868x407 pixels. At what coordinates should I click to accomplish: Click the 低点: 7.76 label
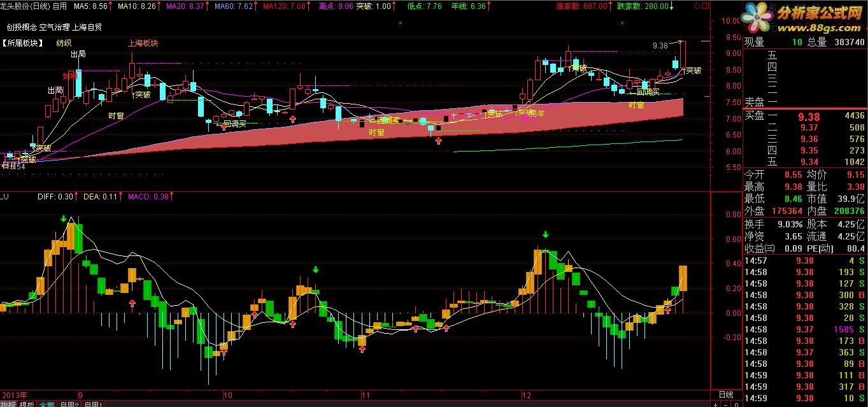425,6
